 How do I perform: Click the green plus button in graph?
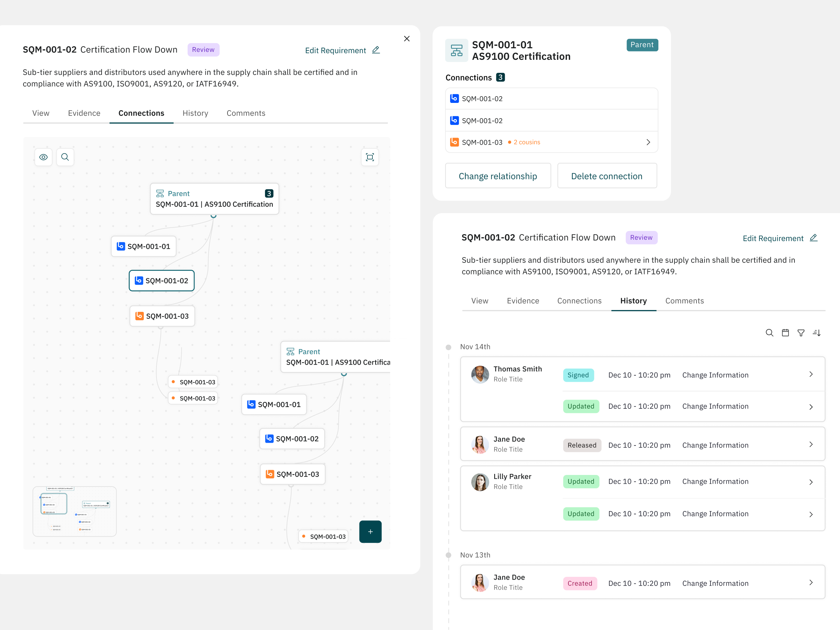click(370, 532)
